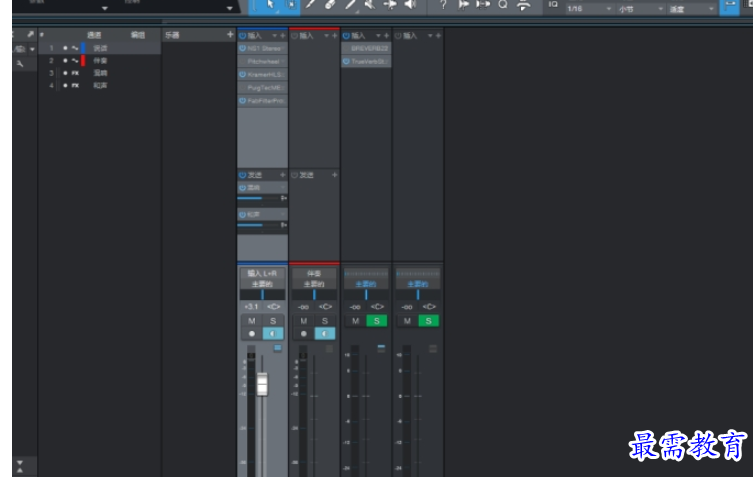
Task: Select the Eraser tool
Action: click(329, 4)
